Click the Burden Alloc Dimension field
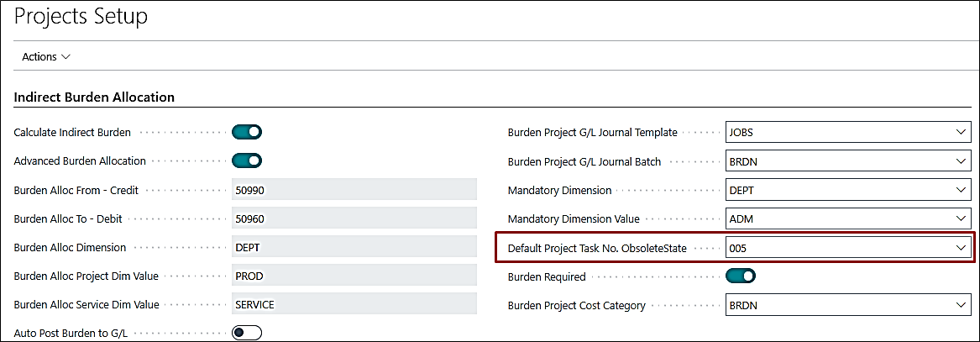 [354, 247]
